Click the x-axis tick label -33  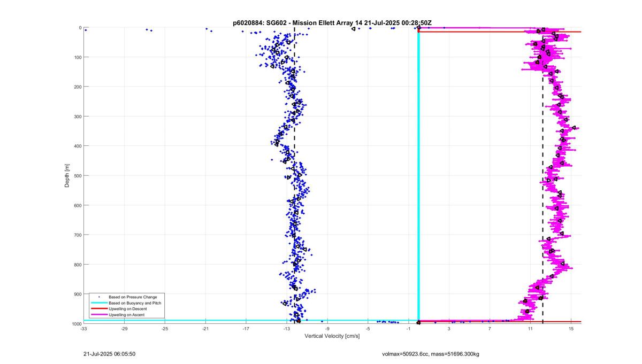pos(83,329)
